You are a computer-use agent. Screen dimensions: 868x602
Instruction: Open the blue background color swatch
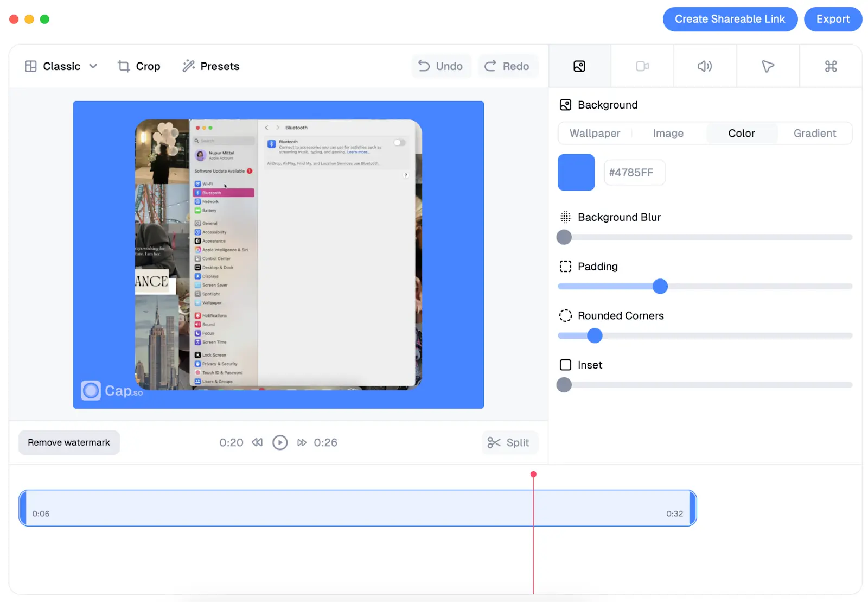(576, 173)
